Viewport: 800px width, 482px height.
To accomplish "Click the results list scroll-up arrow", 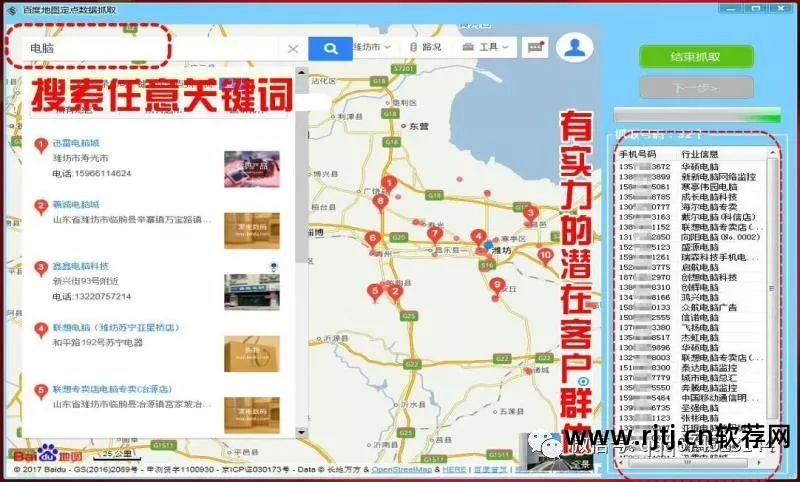I will click(x=302, y=73).
